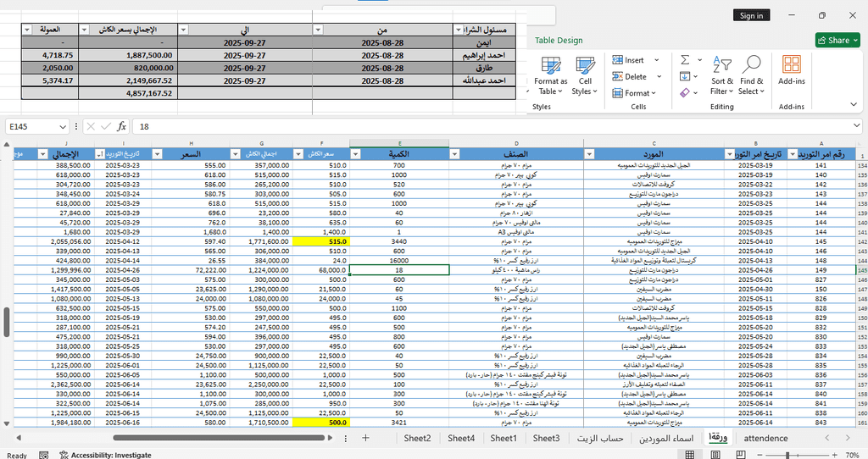The width and height of the screenshot is (868, 459).
Task: Open Sort & Filter options
Action: point(721,77)
